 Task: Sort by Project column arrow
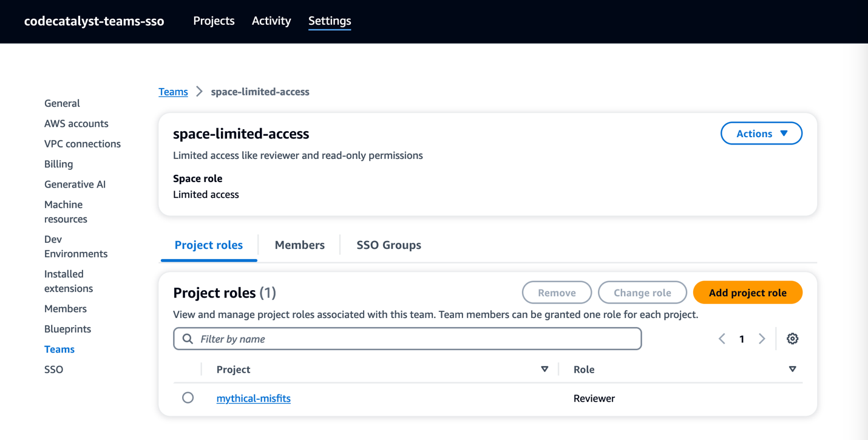pyautogui.click(x=544, y=369)
